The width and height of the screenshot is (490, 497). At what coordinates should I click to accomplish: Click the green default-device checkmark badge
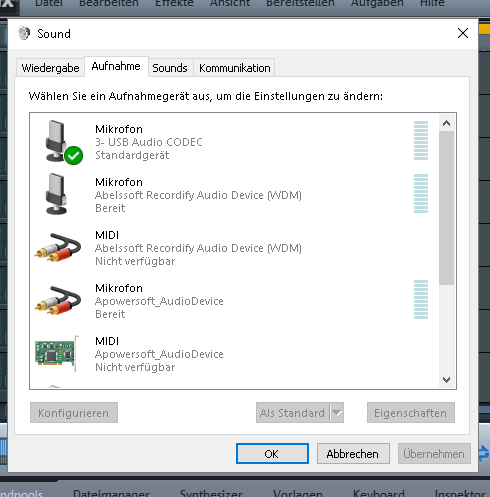pyautogui.click(x=74, y=155)
